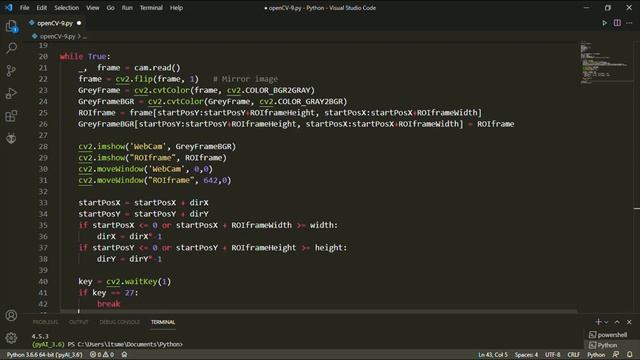Select the Terminal panel tab

(x=163, y=322)
